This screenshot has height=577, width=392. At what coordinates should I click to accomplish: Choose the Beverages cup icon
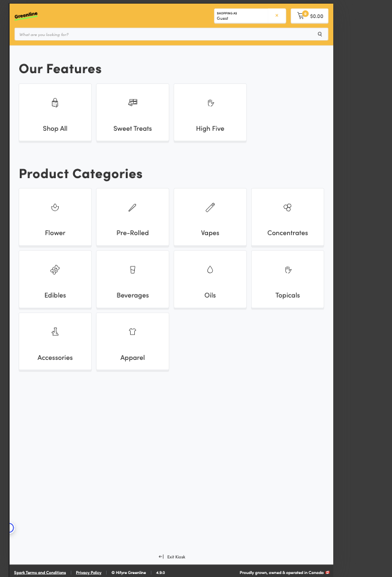tap(132, 270)
